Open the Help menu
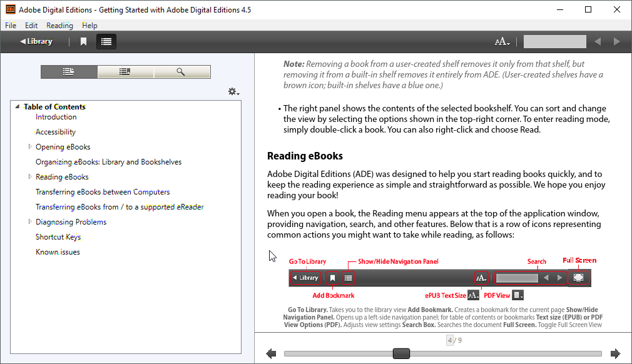Image resolution: width=632 pixels, height=364 pixels. (x=89, y=26)
